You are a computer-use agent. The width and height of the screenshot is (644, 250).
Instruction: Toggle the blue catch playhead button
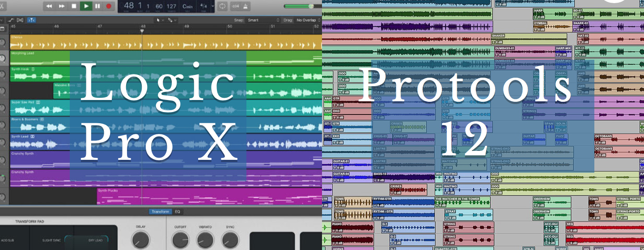pos(31,20)
